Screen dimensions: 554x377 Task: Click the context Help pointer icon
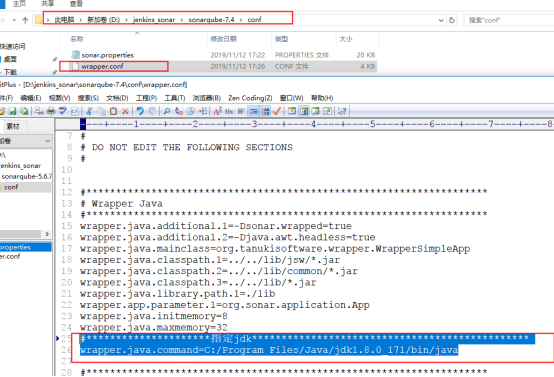[x=342, y=111]
